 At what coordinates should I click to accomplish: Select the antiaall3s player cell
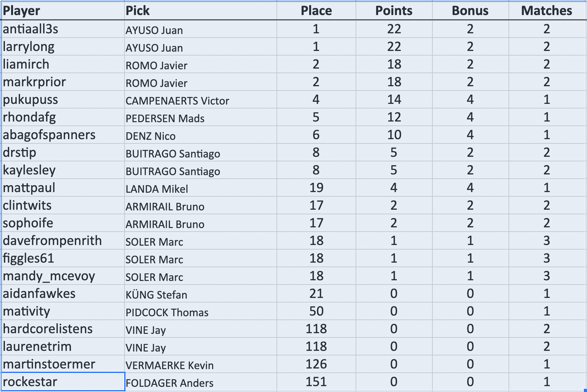pos(31,29)
